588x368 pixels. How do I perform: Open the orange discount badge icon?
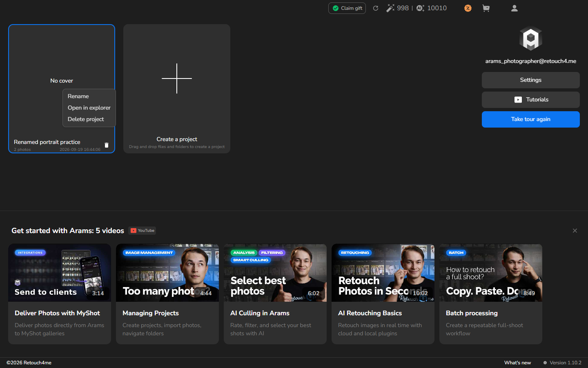point(468,8)
